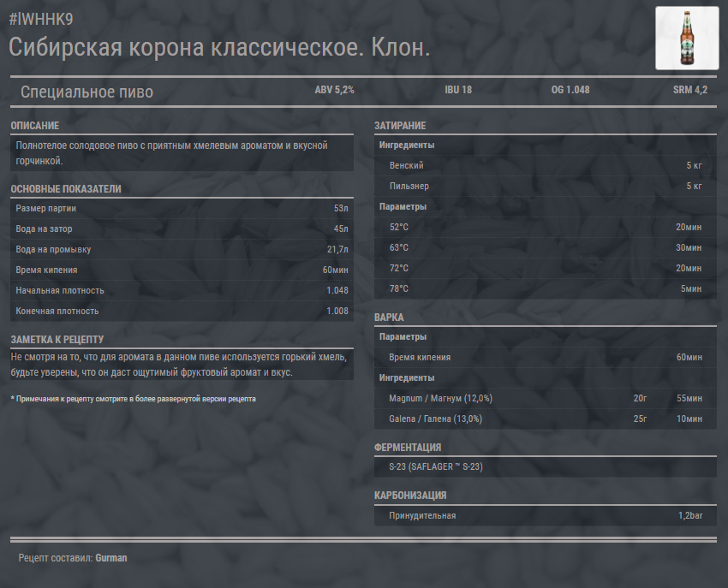Click the 'Вода на промывку' row label

pos(53,249)
